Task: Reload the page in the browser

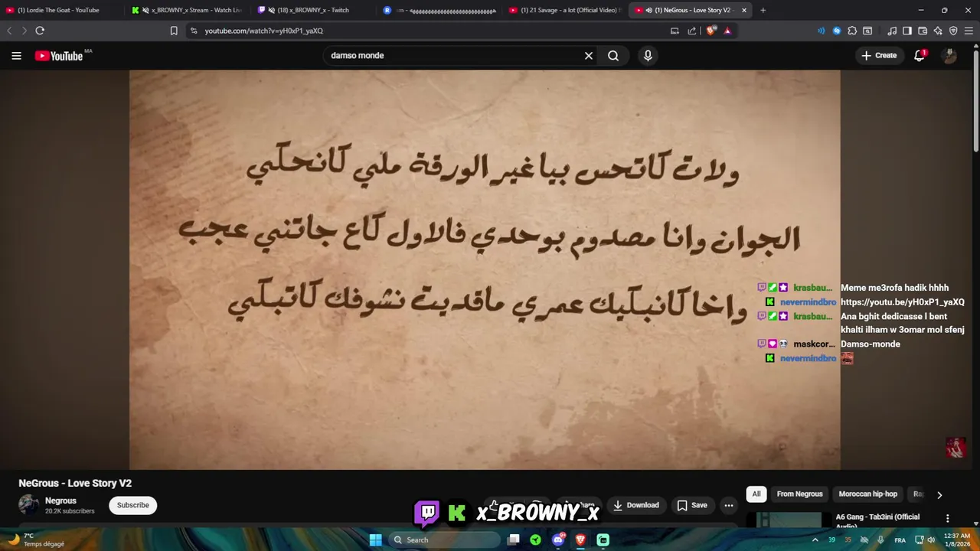Action: click(40, 31)
